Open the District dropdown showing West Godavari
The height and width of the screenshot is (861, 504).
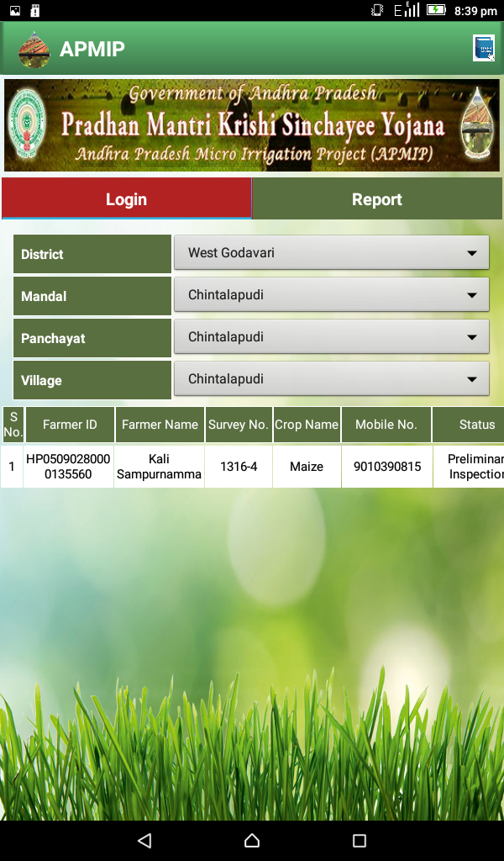tap(331, 252)
